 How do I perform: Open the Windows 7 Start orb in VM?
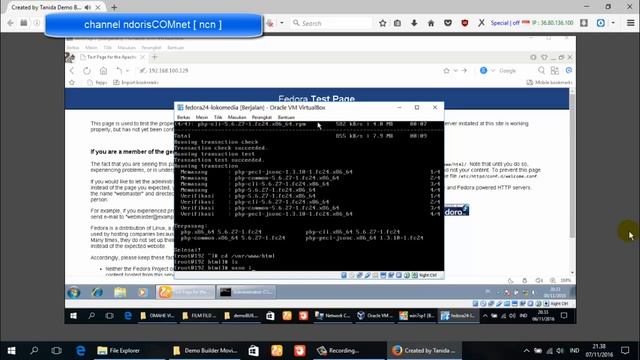74,292
